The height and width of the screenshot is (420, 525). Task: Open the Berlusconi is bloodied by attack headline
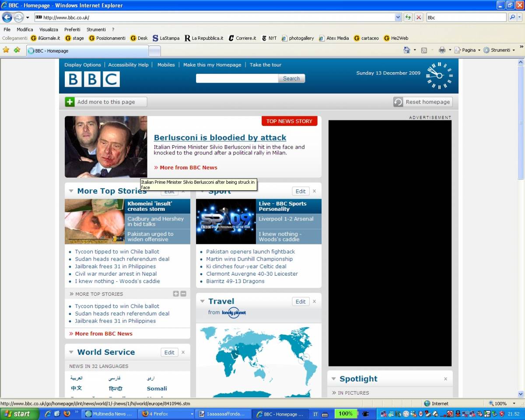220,137
